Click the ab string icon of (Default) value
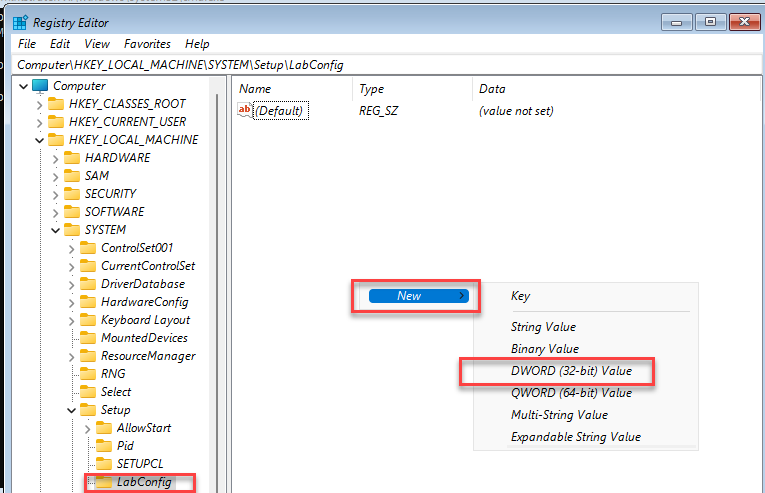Image resolution: width=765 pixels, height=493 pixels. tap(245, 110)
